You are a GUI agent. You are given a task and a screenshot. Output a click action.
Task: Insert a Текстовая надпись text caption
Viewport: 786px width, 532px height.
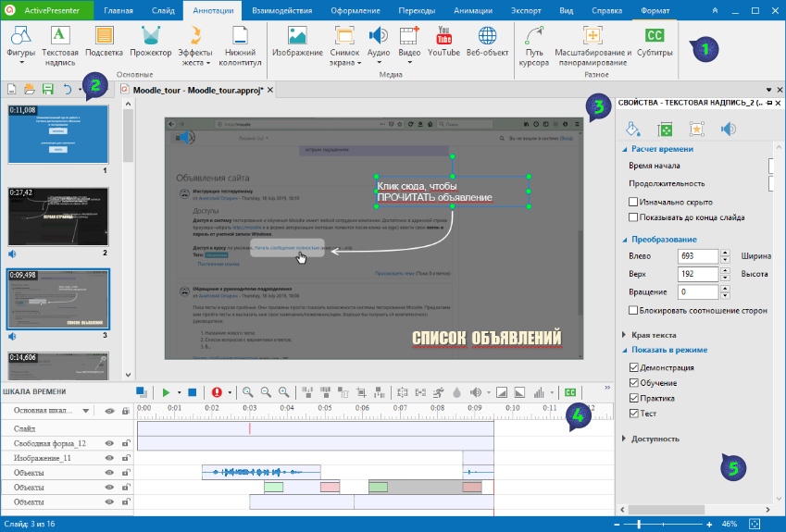tap(60, 43)
